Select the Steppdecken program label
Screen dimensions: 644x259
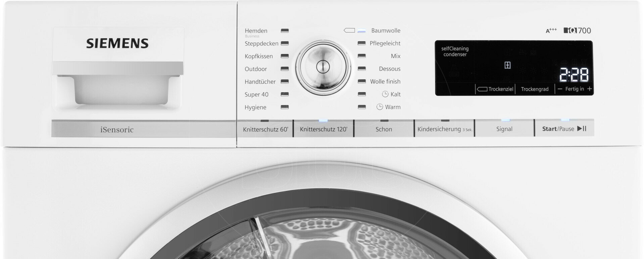point(261,44)
